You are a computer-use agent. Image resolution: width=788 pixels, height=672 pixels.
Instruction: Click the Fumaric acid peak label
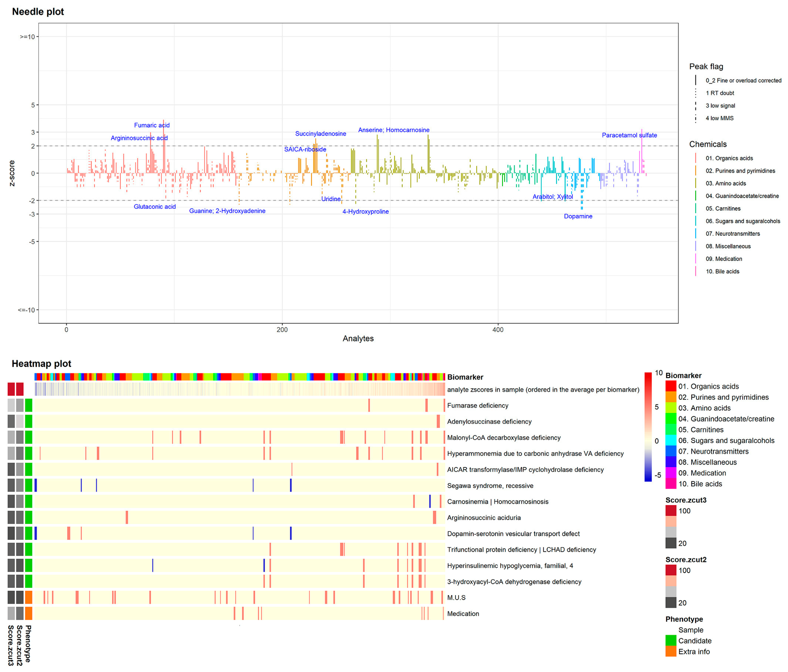(152, 125)
